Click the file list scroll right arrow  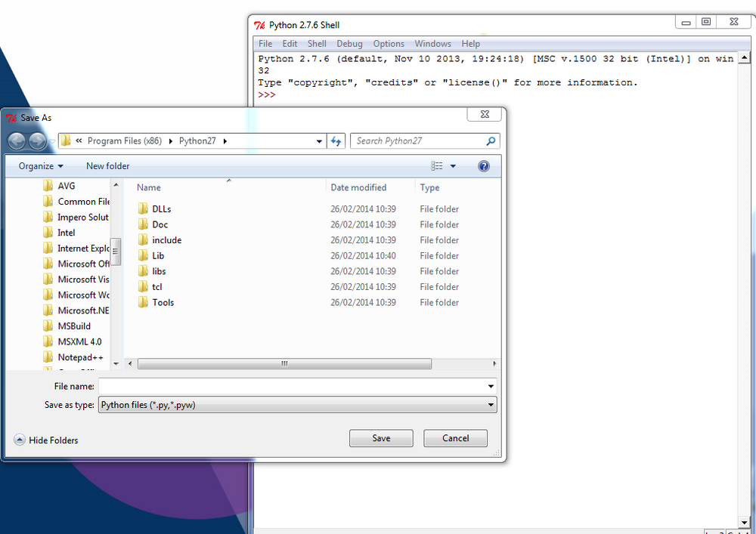click(x=494, y=363)
